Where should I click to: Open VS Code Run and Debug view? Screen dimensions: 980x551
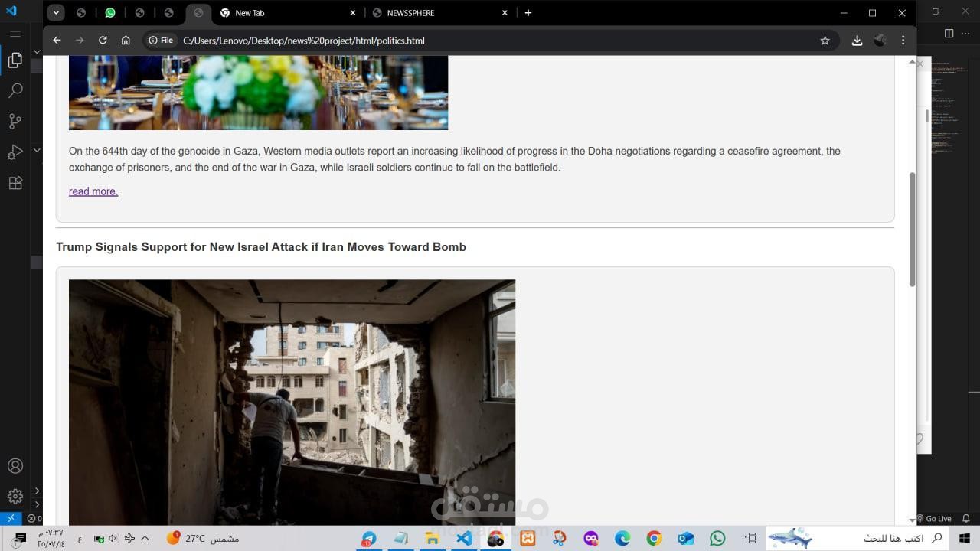15,152
